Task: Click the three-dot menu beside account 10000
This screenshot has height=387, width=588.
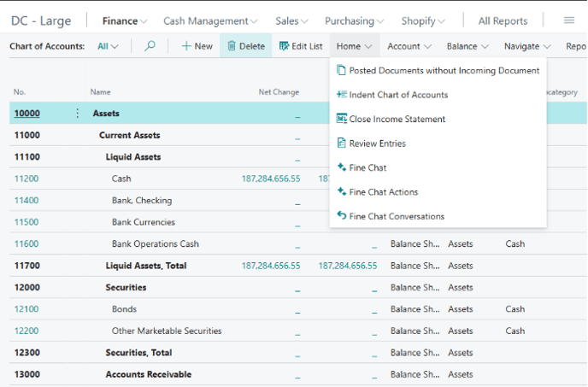Action: (78, 114)
